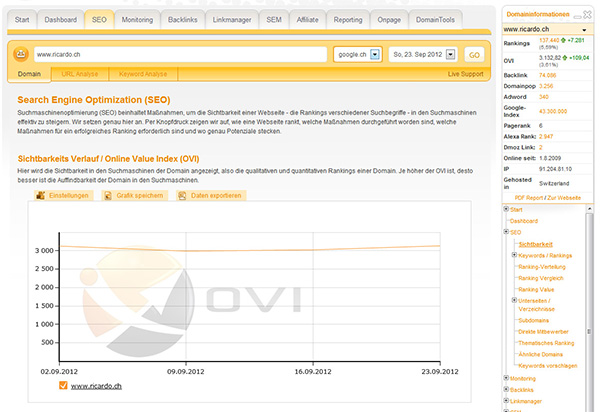600x412 pixels.
Task: Select the SEO tab
Action: [99, 20]
